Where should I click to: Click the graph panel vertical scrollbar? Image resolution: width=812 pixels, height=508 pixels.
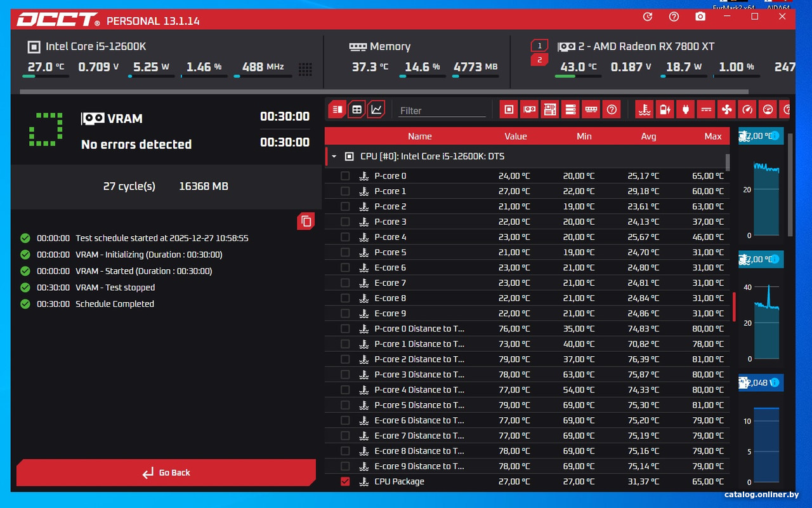pyautogui.click(x=790, y=185)
